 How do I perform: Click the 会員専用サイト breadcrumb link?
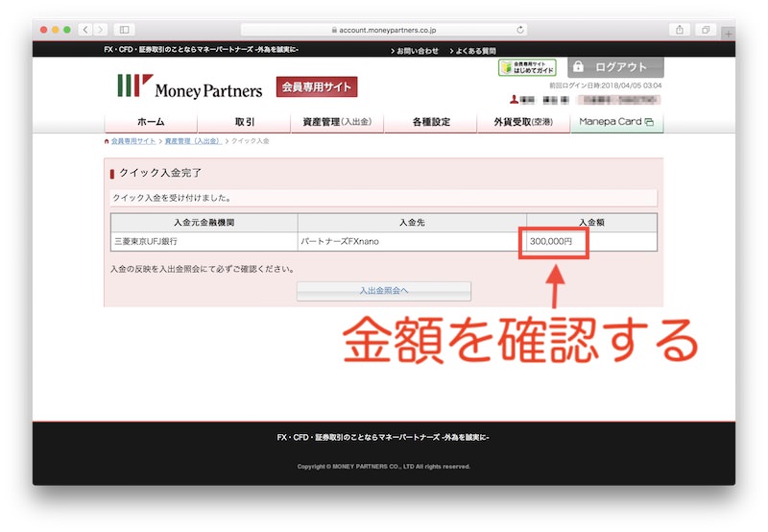tap(133, 141)
